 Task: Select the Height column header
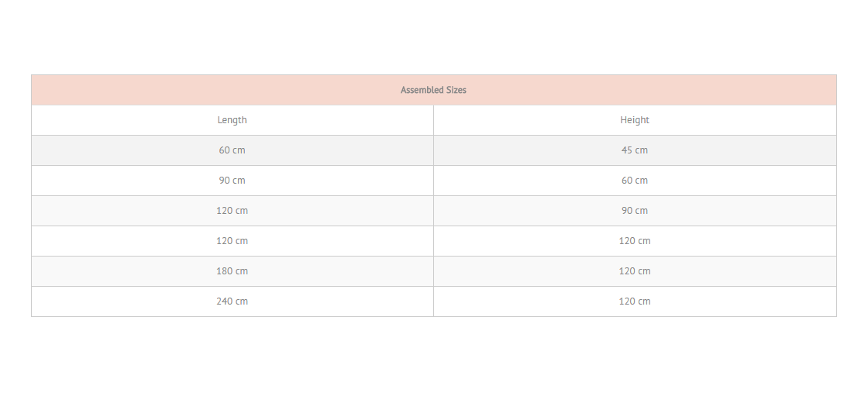tap(635, 120)
